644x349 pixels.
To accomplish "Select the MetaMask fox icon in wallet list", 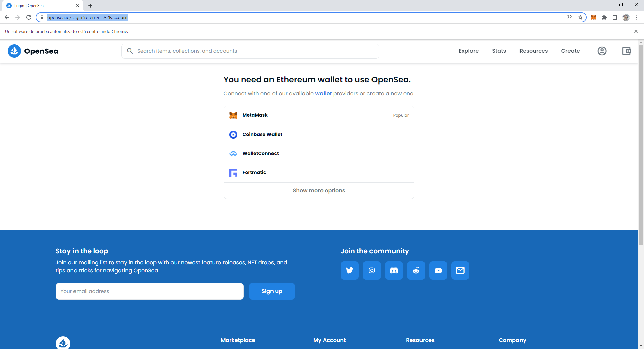I will tap(233, 115).
